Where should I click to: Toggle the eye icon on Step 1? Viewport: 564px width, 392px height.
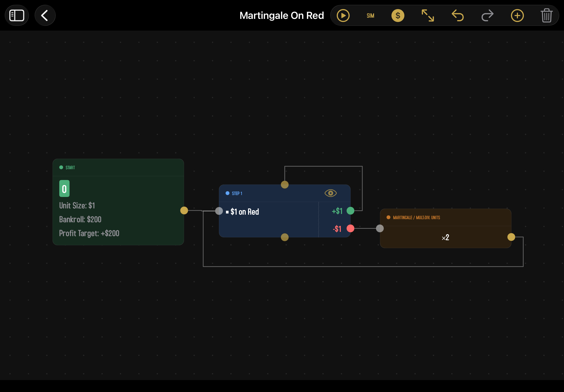[x=331, y=193]
